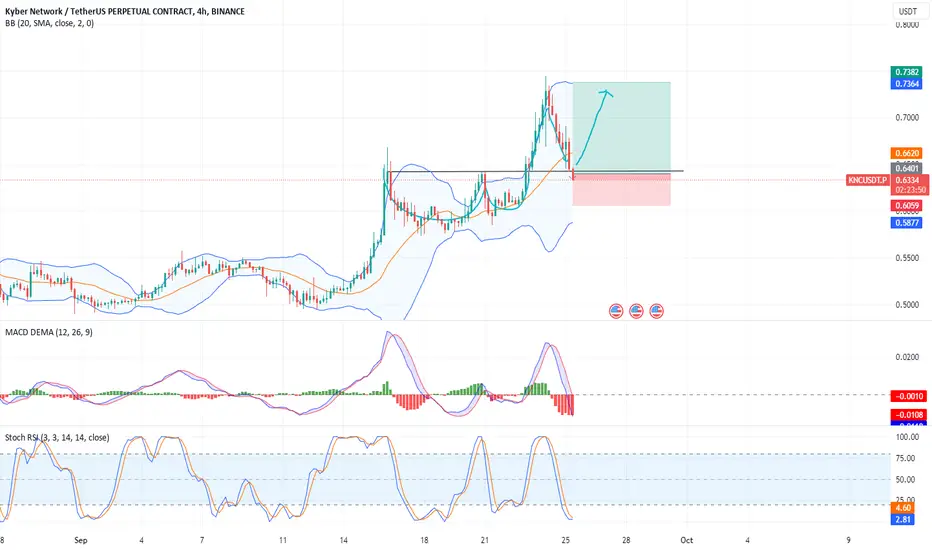The image size is (932, 550).
Task: Click the -0.0010 MACD value tag
Action: (909, 396)
